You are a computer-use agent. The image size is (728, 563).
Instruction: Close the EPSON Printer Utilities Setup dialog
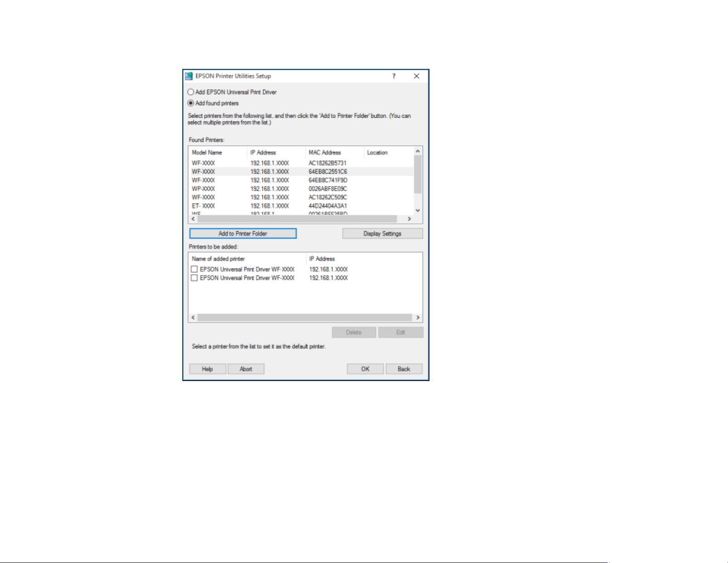[x=417, y=76]
